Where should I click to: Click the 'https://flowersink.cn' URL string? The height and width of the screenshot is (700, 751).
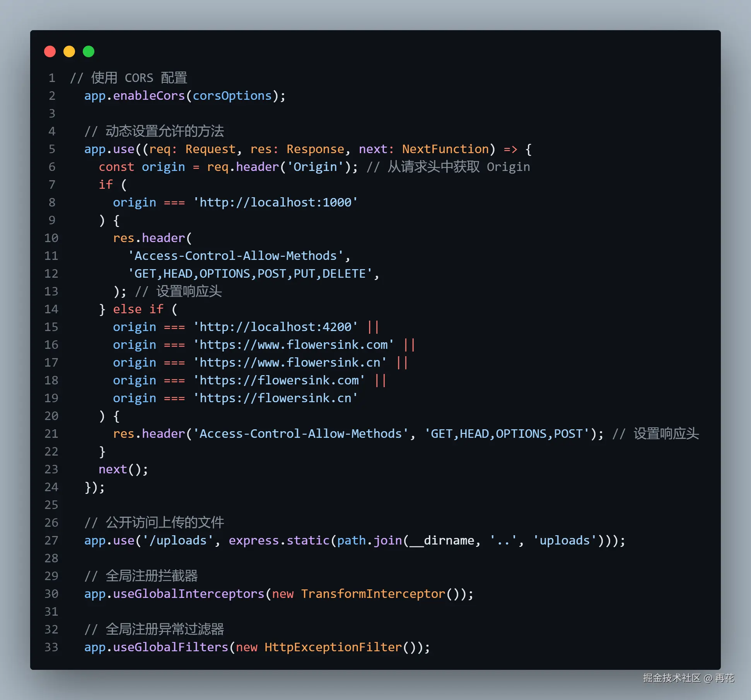[x=275, y=398]
